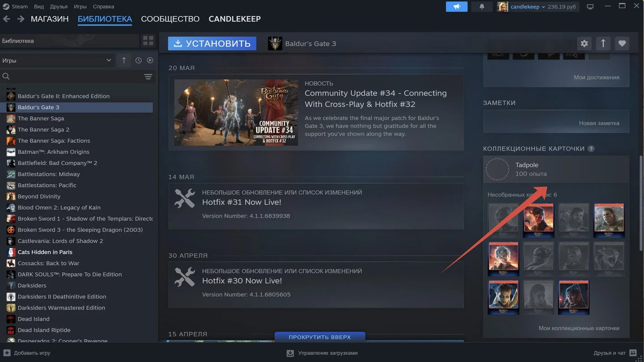Open the friends and chat icon

point(633,353)
